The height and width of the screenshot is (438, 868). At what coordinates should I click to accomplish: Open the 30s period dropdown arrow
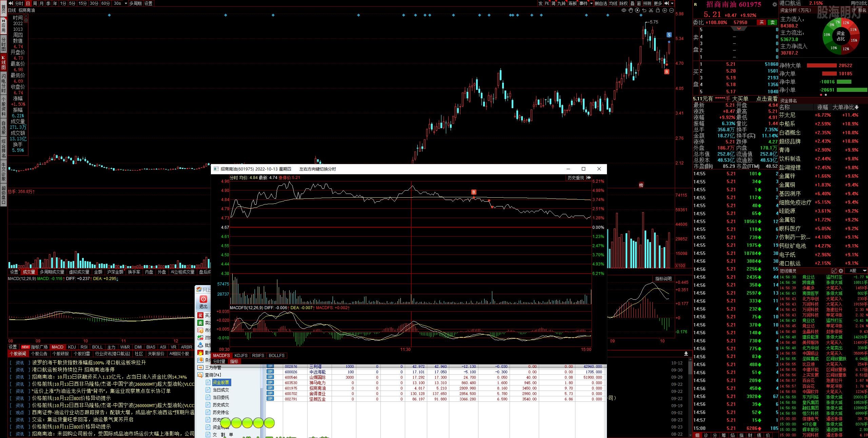tap(126, 3)
